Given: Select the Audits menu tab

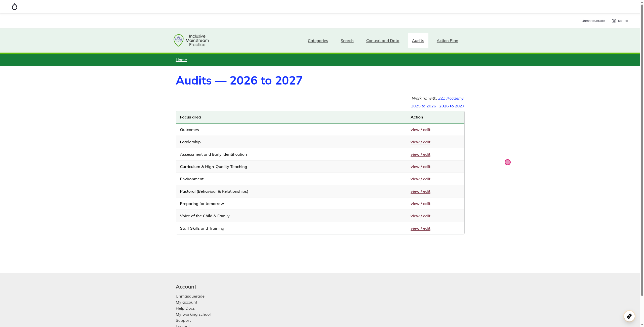Looking at the screenshot, I should tap(418, 40).
